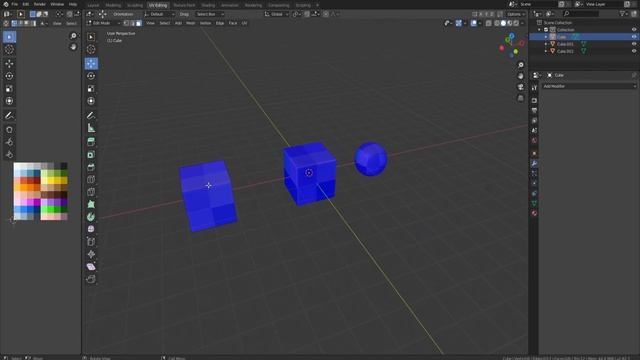Open the File menu
This screenshot has width=640, height=360.
coord(15,4)
